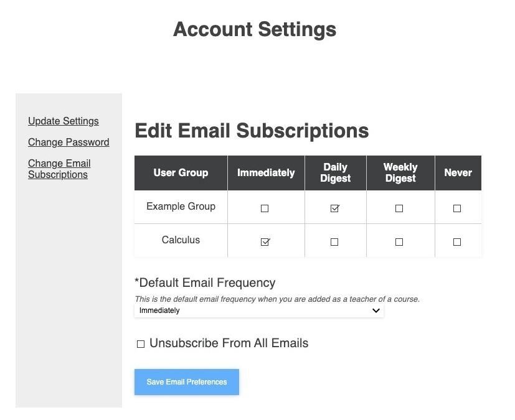The width and height of the screenshot is (515, 420).
Task: Enable Unsubscribe From All Emails checkbox
Action: coord(141,344)
